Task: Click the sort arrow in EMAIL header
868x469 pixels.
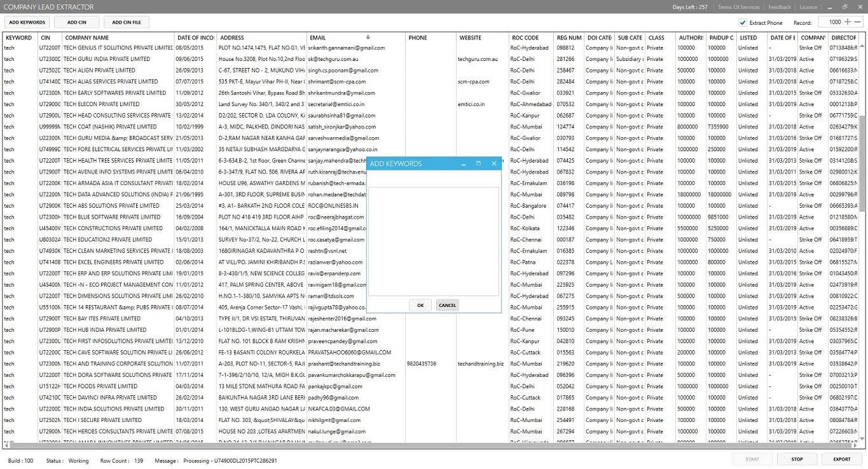Action: [368, 37]
